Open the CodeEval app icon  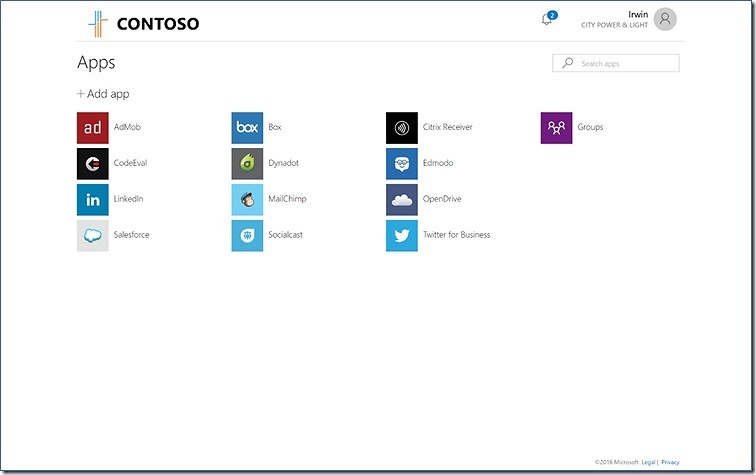(x=92, y=164)
